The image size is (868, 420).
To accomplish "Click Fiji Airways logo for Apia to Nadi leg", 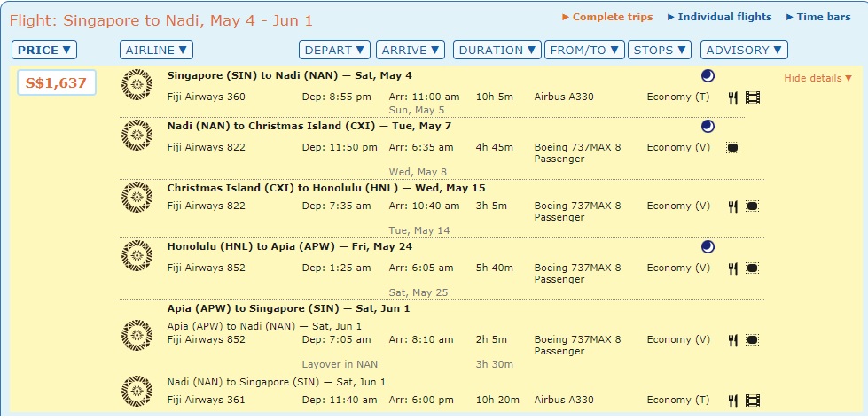I will 137,335.
